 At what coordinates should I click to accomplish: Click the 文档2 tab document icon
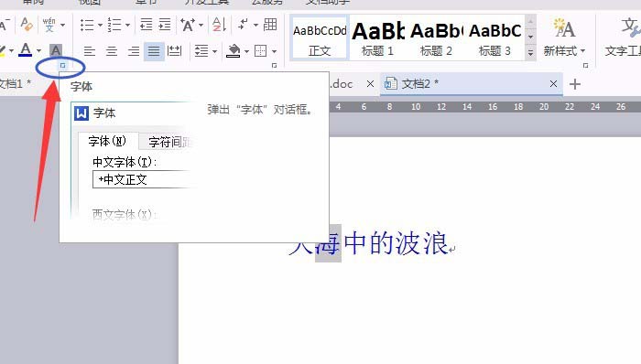tap(390, 83)
